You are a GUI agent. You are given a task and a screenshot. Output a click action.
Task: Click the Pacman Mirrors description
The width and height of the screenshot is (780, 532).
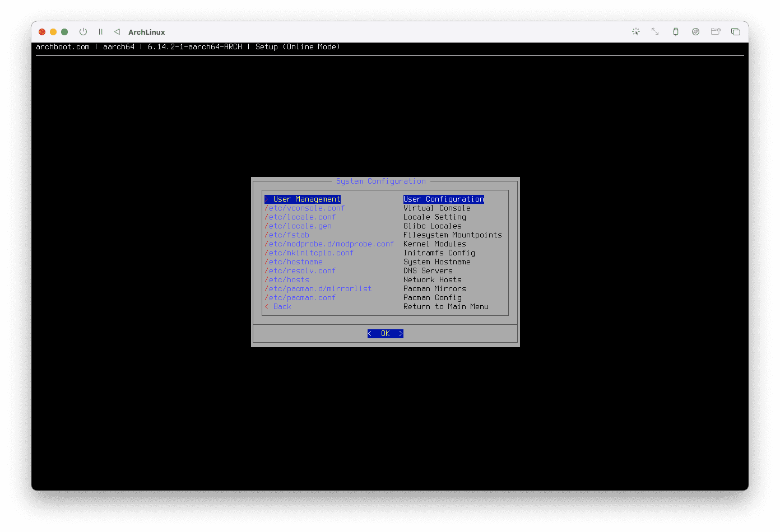click(435, 289)
